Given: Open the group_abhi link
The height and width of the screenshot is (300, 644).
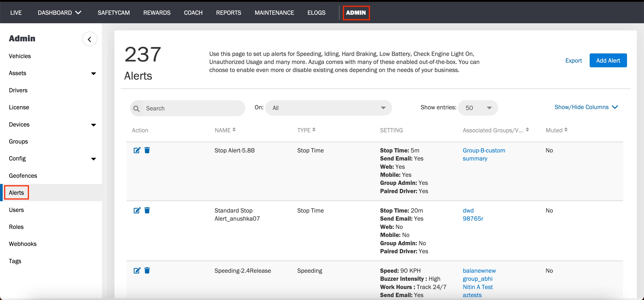Looking at the screenshot, I should tap(477, 279).
